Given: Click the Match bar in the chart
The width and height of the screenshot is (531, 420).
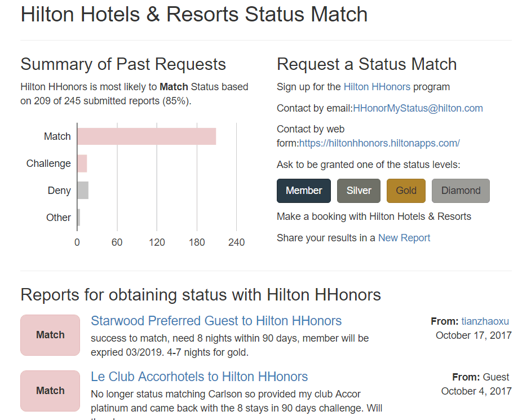Looking at the screenshot, I should (x=147, y=136).
